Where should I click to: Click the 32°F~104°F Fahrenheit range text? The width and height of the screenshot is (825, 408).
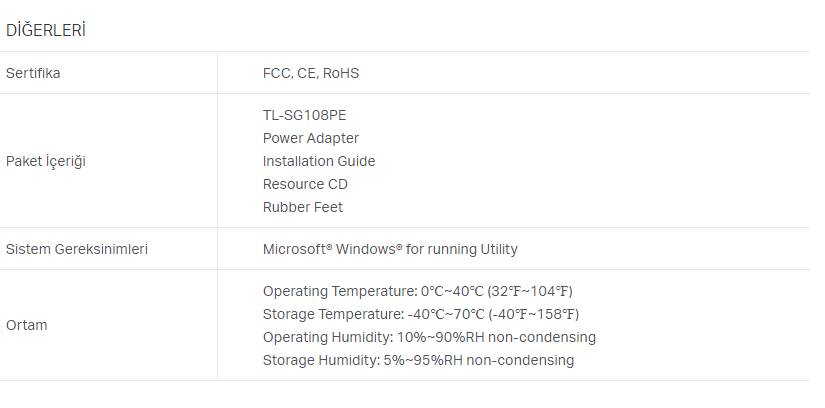point(531,291)
